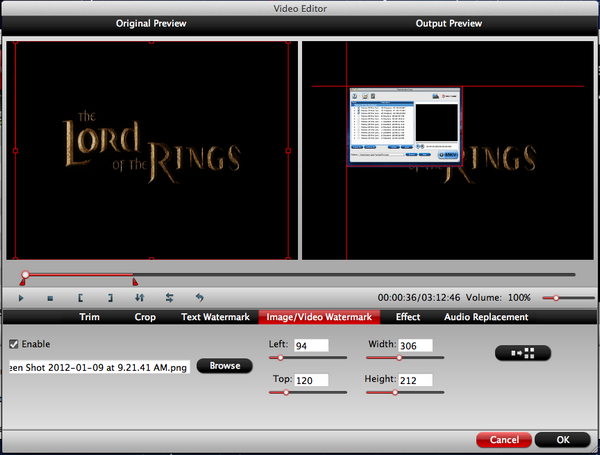Click the watermark file path field
This screenshot has width=600, height=455.
coord(99,367)
